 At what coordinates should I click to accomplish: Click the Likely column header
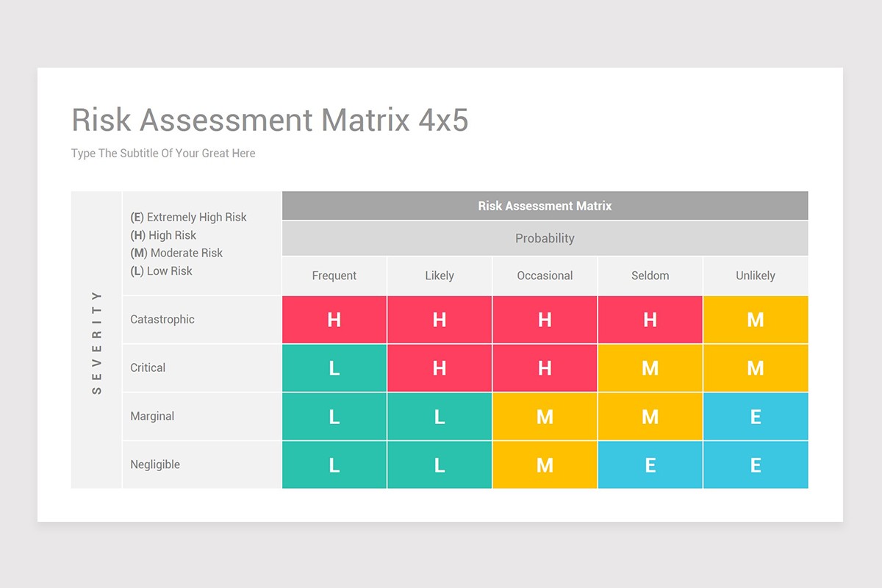click(x=439, y=275)
